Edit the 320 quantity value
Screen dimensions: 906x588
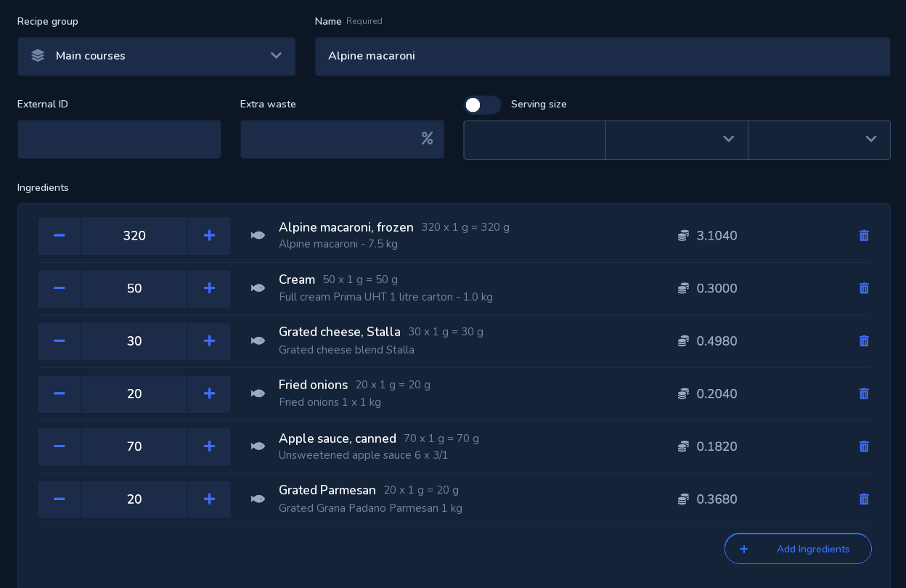click(134, 236)
